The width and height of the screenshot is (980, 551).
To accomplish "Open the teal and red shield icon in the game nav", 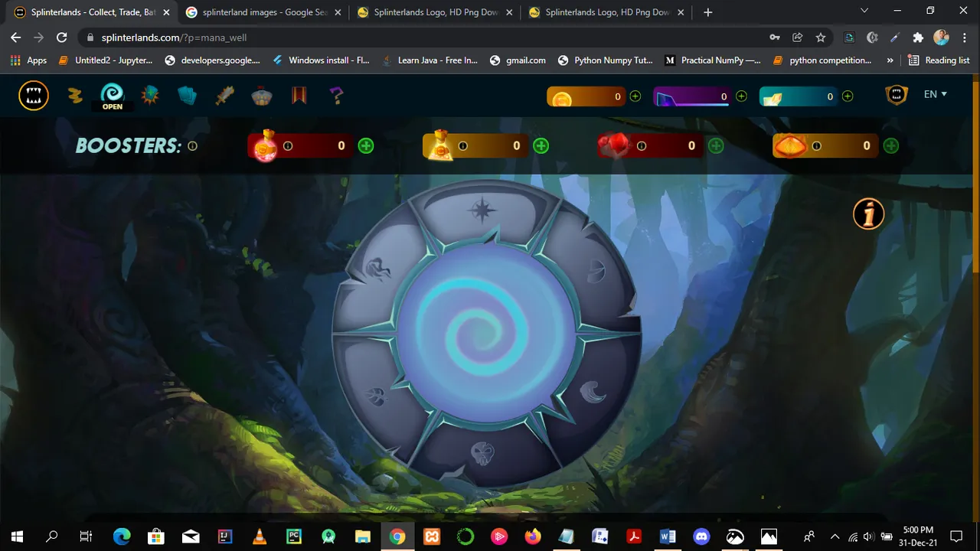I will 149,95.
